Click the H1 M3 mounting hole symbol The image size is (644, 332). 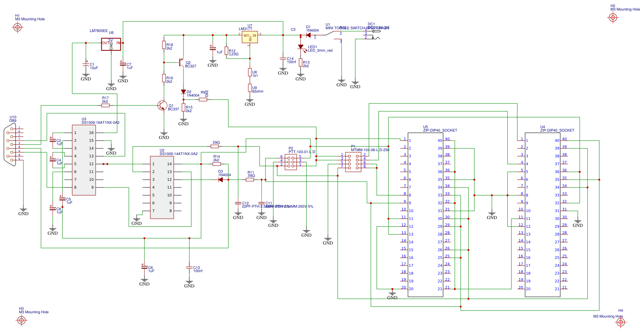(18, 27)
